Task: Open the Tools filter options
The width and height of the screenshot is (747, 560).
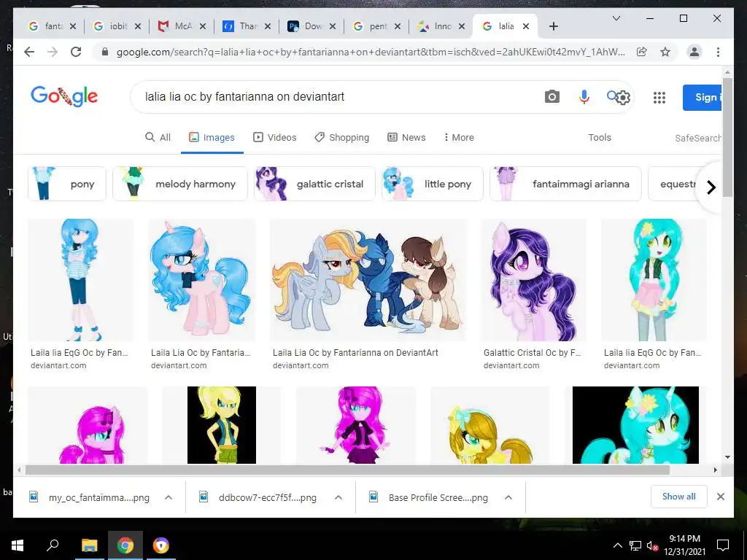Action: 600,138
